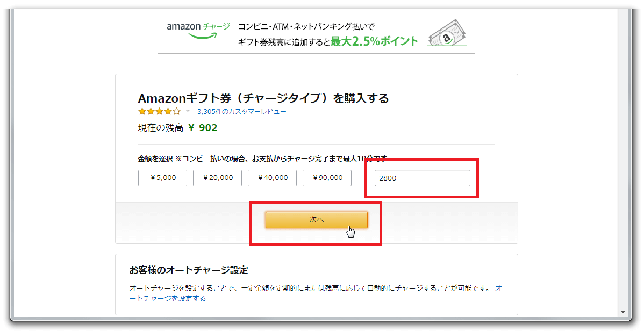Screen dimensions: 644x331
Task: Open the 3,305件のカスタマーレビュー link
Action: click(x=241, y=112)
